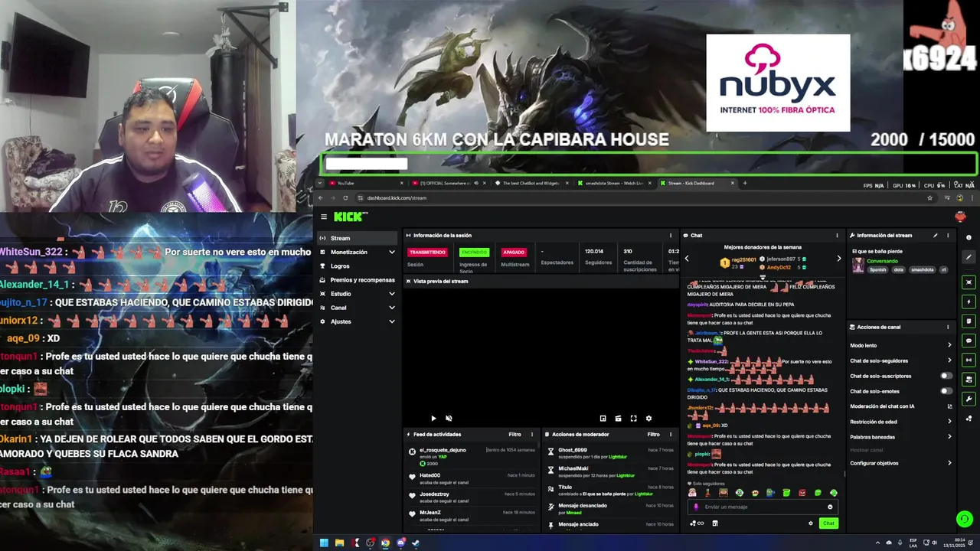Click the info icon in right sidebar
Image resolution: width=980 pixels, height=551 pixels.
pyautogui.click(x=969, y=238)
